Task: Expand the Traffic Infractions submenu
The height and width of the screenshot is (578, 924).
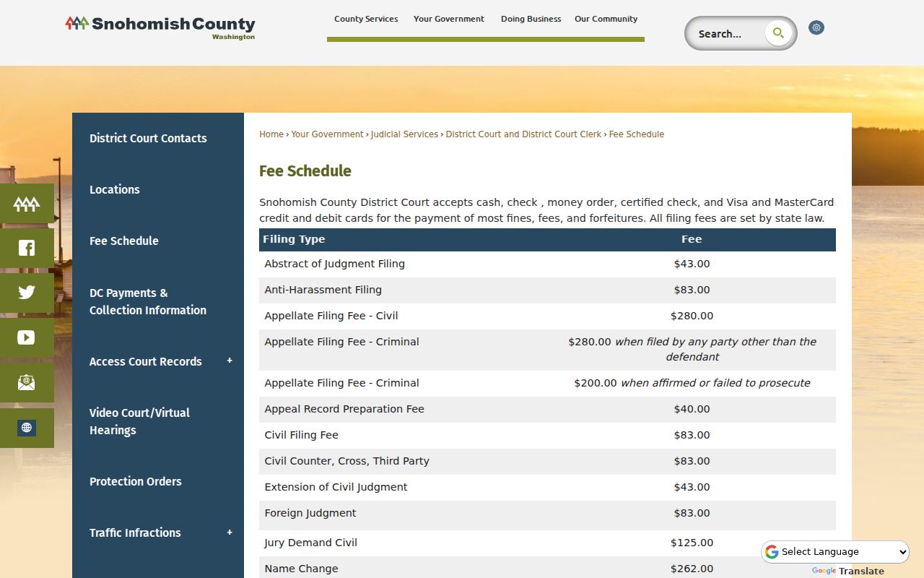Action: point(230,532)
